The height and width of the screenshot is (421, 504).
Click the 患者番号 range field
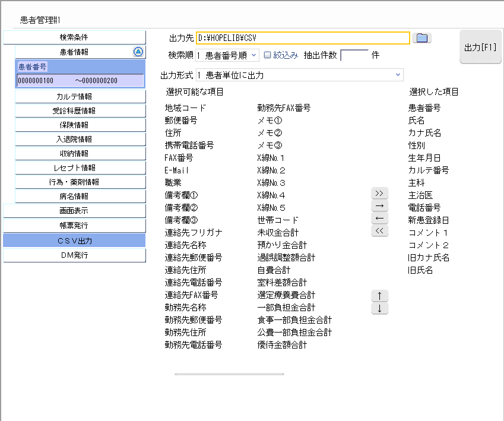80,80
